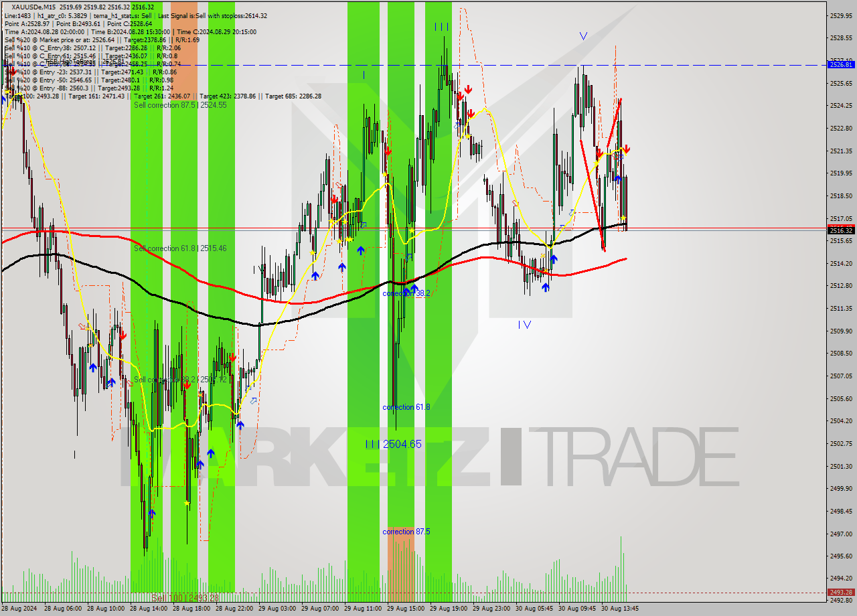The image size is (857, 616).
Task: Click the 'I V' wave label
Action: tap(524, 325)
